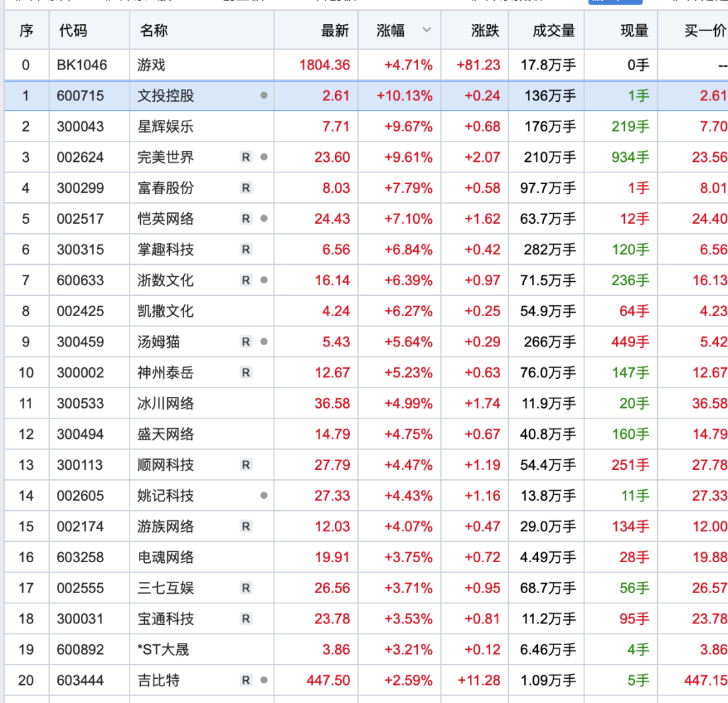Click the gray dot beside 恺英网络
The width and height of the screenshot is (728, 703).
[x=264, y=218]
